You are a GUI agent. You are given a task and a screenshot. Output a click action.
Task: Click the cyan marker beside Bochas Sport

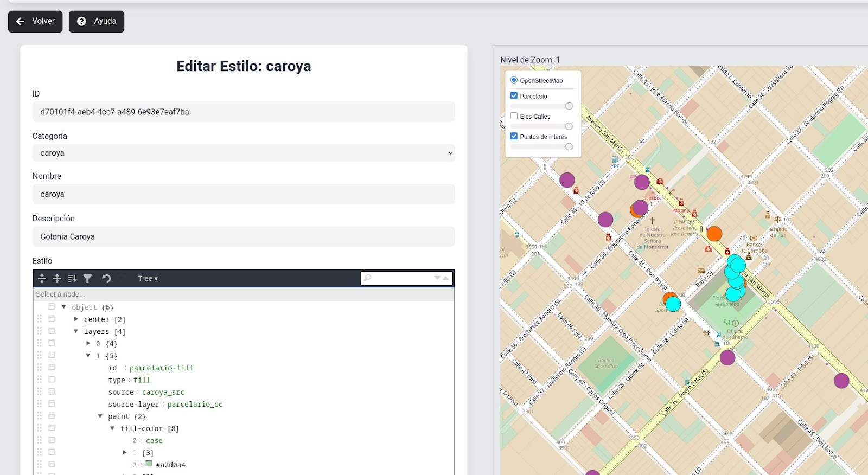point(673,304)
